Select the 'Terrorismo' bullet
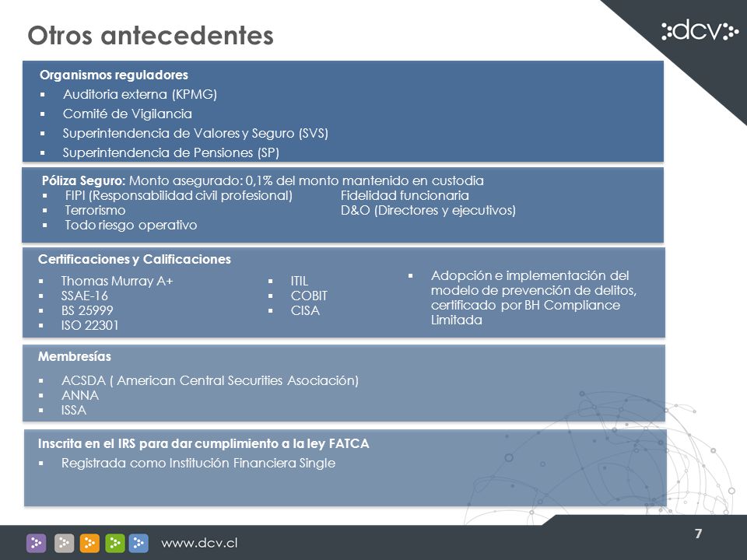 pos(95,210)
